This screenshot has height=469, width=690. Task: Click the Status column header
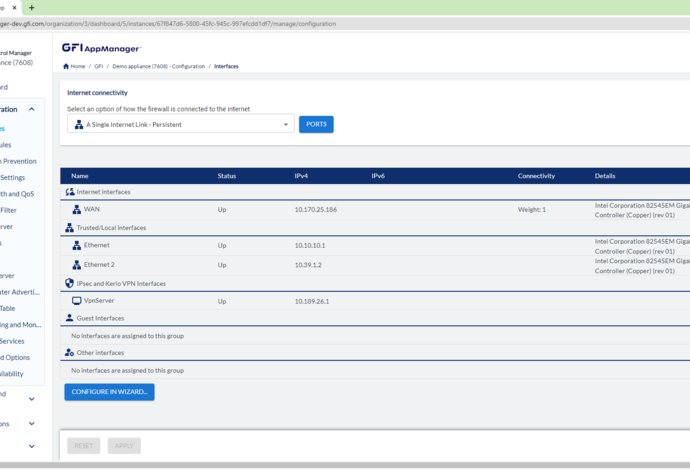click(x=227, y=176)
